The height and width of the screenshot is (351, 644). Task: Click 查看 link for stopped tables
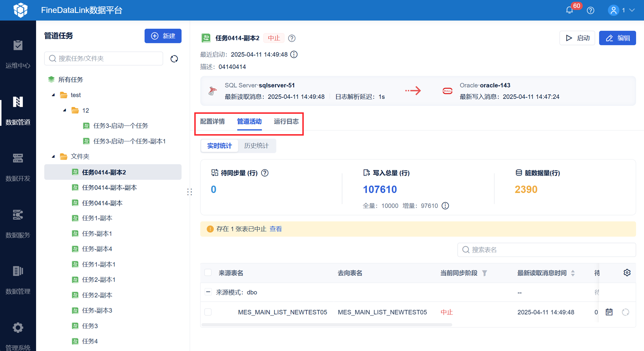275,229
